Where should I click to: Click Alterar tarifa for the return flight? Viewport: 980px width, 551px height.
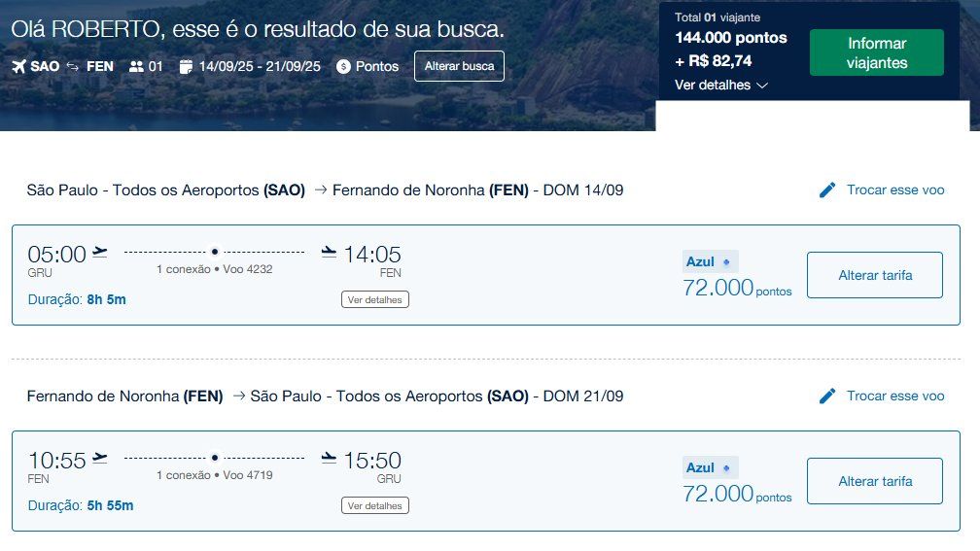click(x=875, y=482)
